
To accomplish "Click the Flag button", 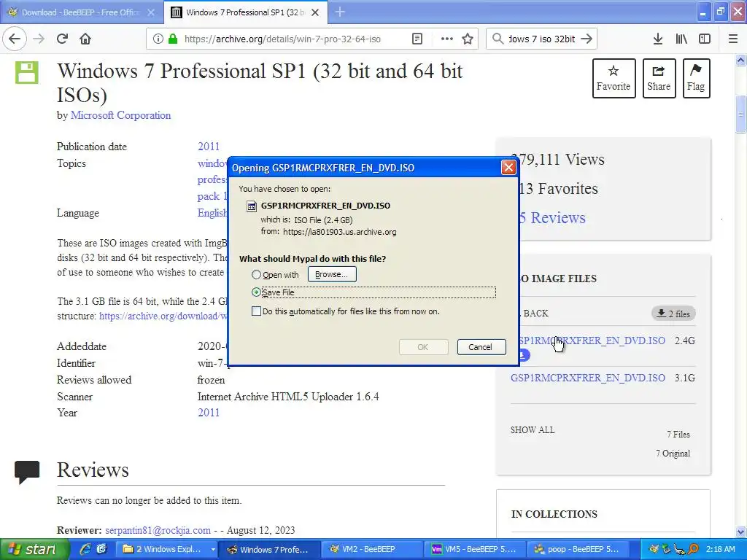I will point(696,79).
